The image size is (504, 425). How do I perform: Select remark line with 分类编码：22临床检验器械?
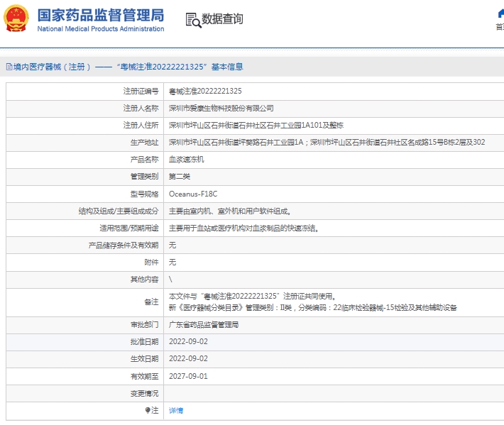click(313, 308)
